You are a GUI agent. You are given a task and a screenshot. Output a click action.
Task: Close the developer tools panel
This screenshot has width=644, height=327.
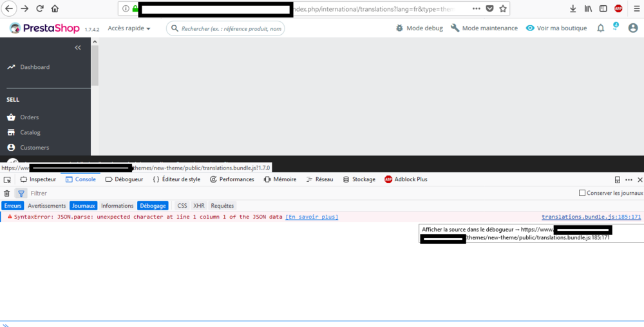[640, 180]
